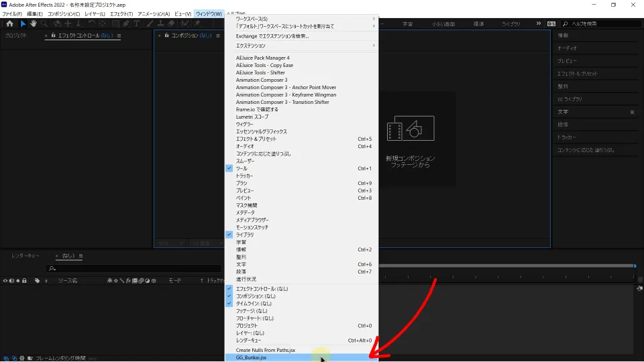Select the Type text tool
The width and height of the screenshot is (644, 362).
click(136, 24)
